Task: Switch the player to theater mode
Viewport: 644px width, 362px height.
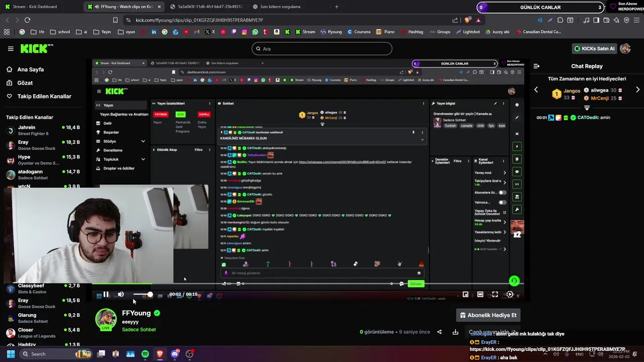Action: point(480,294)
